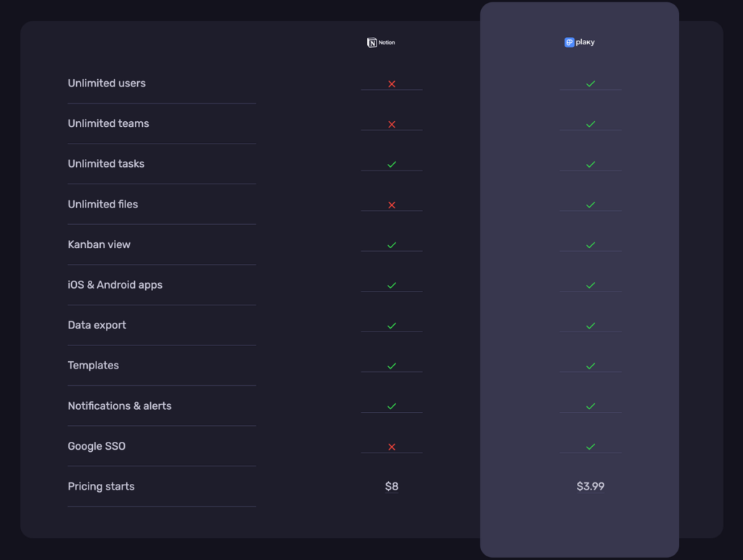
Task: Toggle the Unlimited teams mark under Notion
Action: click(x=392, y=123)
